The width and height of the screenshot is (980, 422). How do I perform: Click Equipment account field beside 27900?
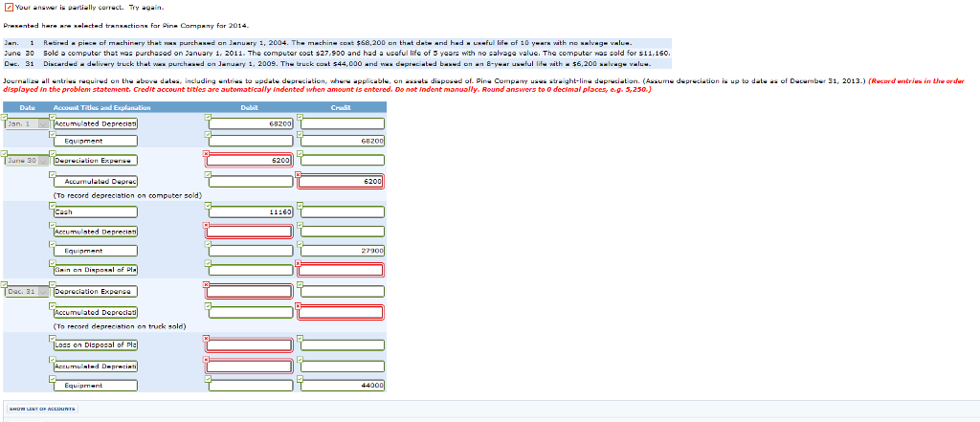click(95, 251)
